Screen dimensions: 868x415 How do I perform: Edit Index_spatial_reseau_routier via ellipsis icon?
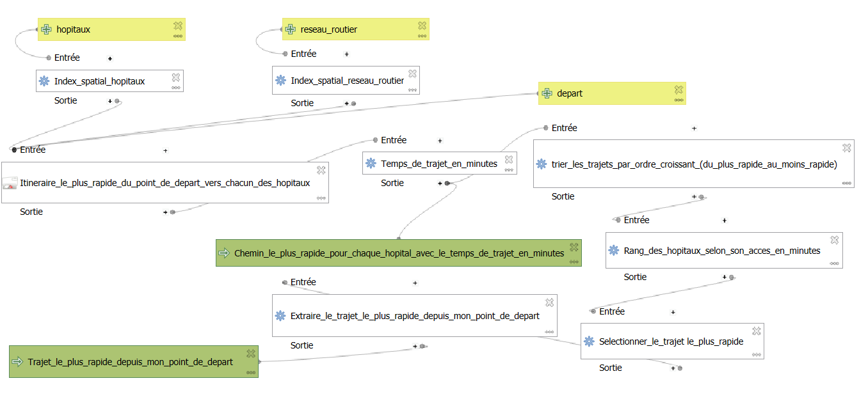(x=413, y=90)
